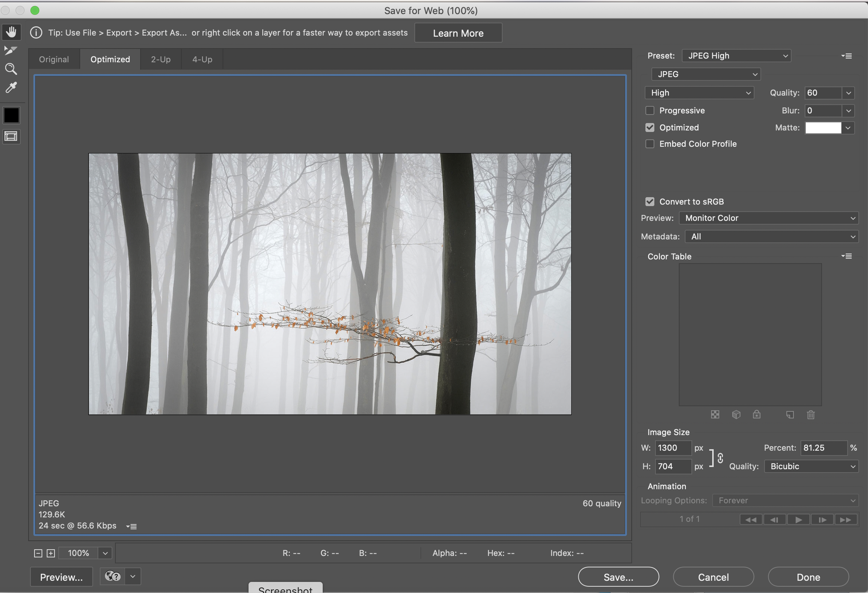This screenshot has height=593, width=868.
Task: Select the Hand tool
Action: (11, 32)
